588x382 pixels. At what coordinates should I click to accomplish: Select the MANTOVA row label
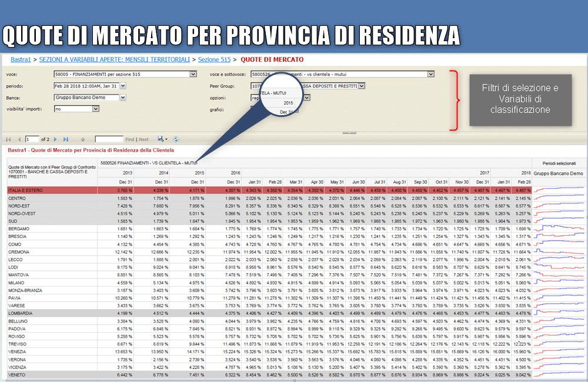coord(18,275)
